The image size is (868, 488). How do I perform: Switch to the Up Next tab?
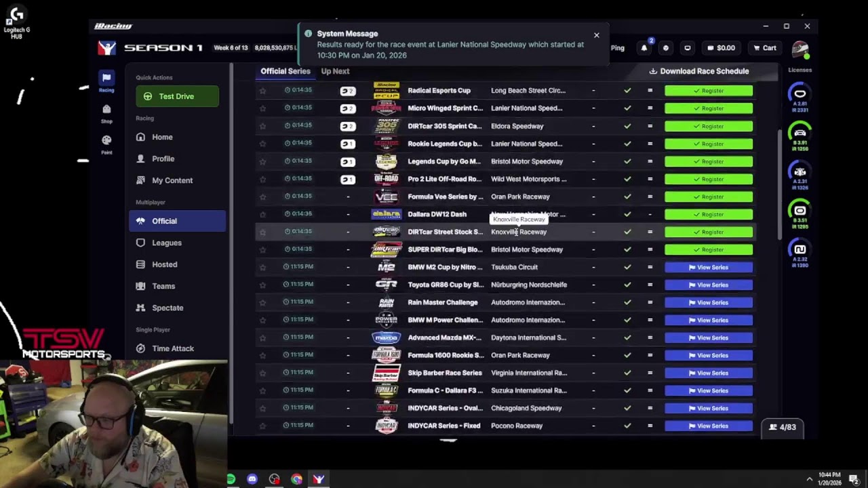[335, 71]
